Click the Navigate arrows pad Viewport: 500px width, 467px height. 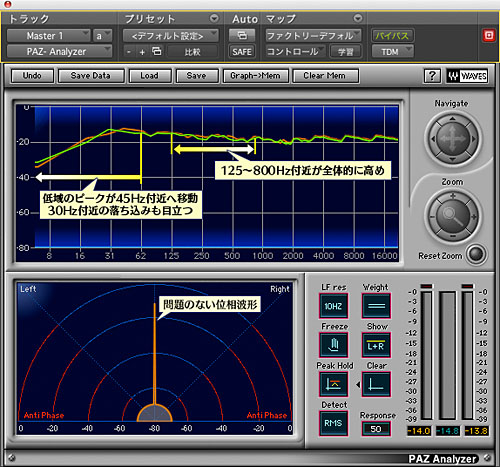pyautogui.click(x=452, y=139)
